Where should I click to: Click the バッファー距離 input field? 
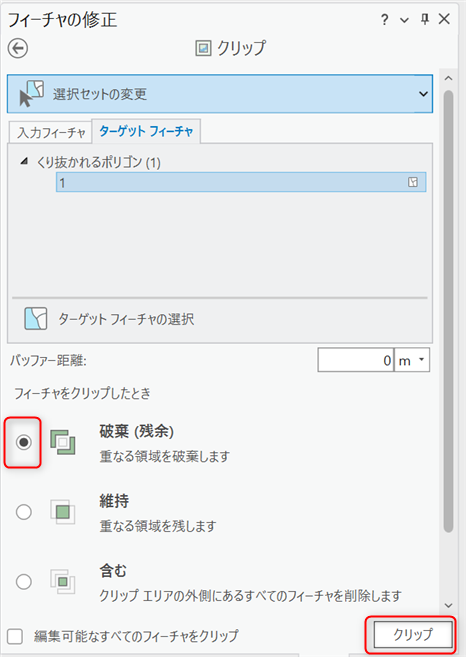pos(355,360)
